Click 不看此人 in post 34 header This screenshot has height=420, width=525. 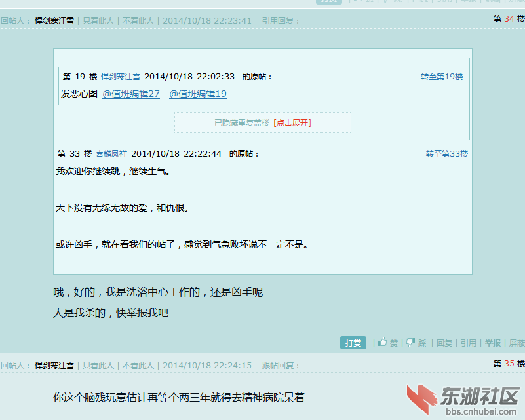click(x=138, y=21)
